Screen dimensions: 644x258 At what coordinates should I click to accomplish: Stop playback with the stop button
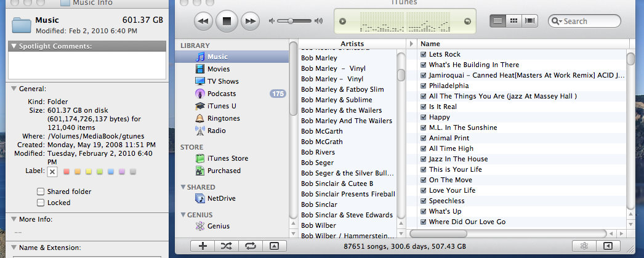pyautogui.click(x=227, y=21)
